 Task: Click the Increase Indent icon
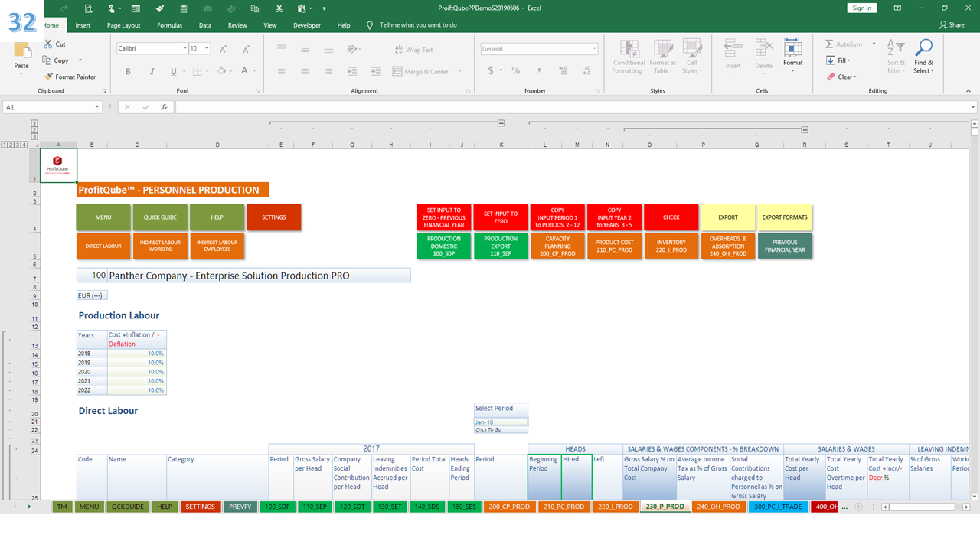[x=374, y=71]
